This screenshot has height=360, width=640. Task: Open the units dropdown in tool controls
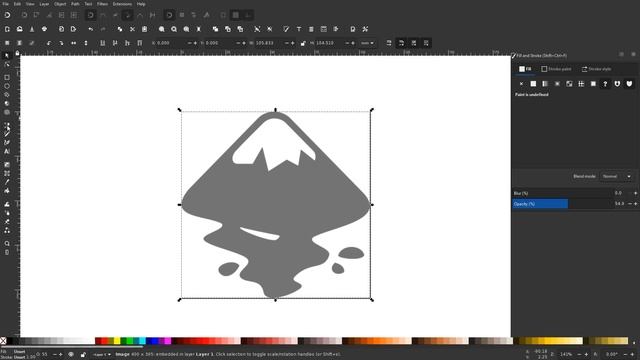tap(367, 43)
